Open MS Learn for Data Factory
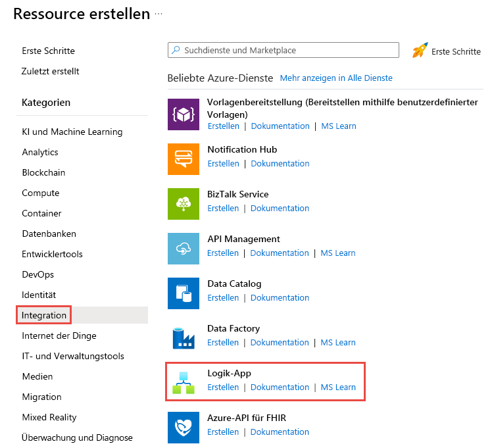This screenshot has height=448, width=494. (x=338, y=343)
